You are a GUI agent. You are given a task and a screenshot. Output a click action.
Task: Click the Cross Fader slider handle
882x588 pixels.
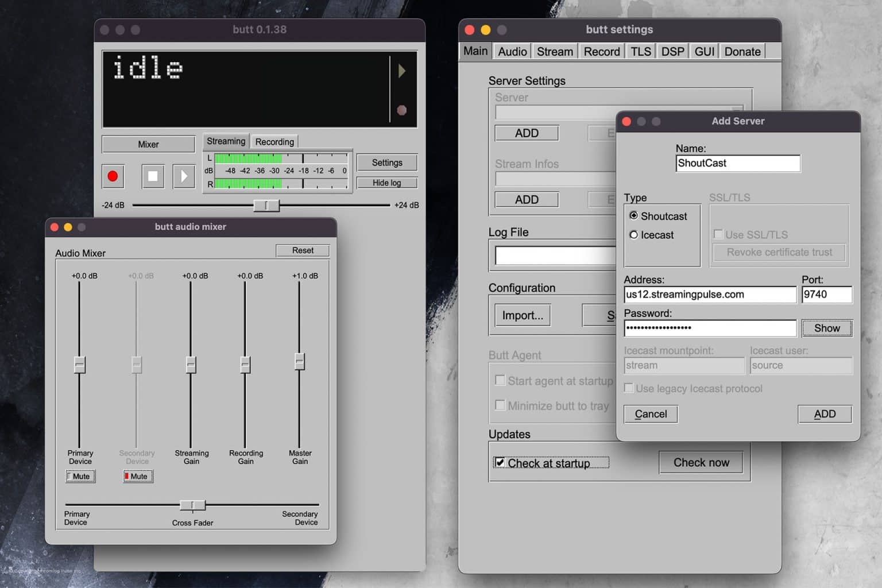192,505
